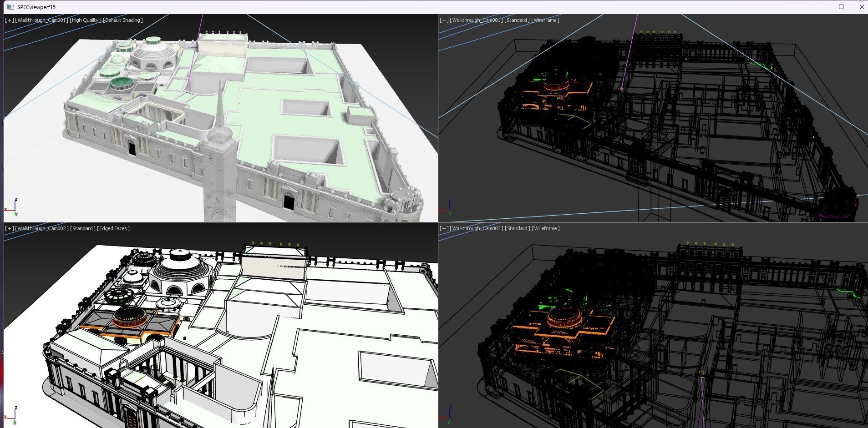
Task: Open the High Quality rendering preset label
Action: [x=85, y=20]
